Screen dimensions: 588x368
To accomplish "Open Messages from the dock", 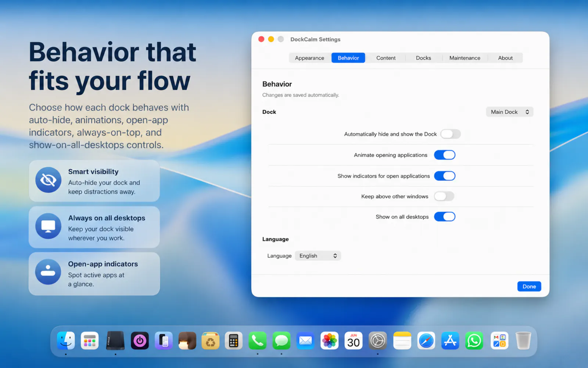I will 282,341.
